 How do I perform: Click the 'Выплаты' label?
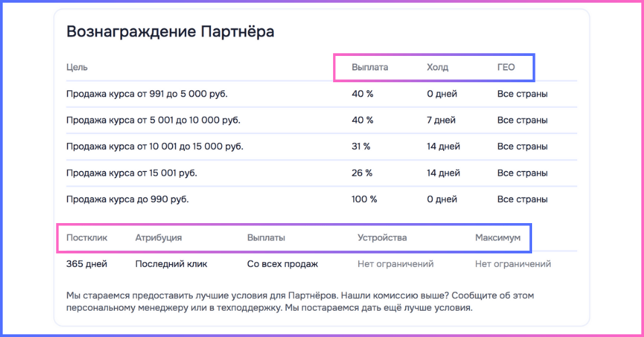pyautogui.click(x=266, y=238)
